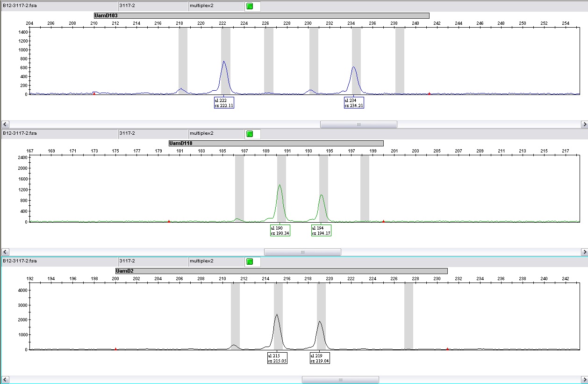Viewport: 588px width, 384px height.
Task: Click the green quality flag in UamD2 panel header
Action: [250, 261]
